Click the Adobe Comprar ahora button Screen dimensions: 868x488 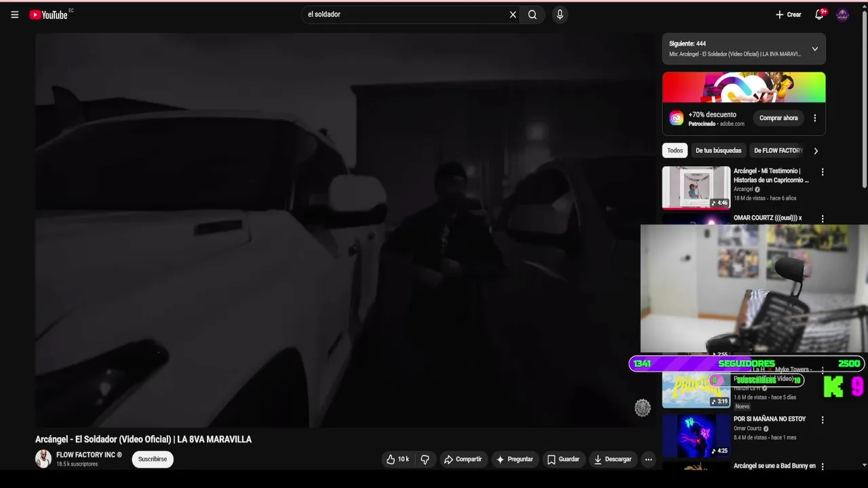coord(778,118)
